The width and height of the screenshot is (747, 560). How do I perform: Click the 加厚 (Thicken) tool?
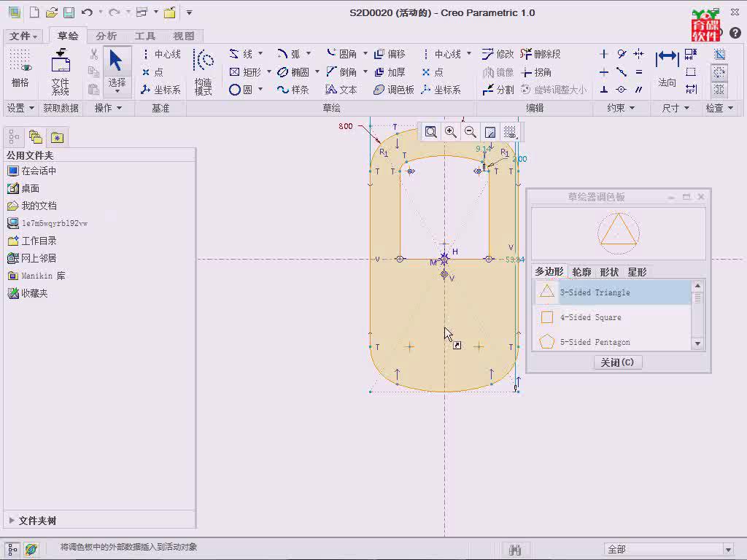[x=390, y=72]
